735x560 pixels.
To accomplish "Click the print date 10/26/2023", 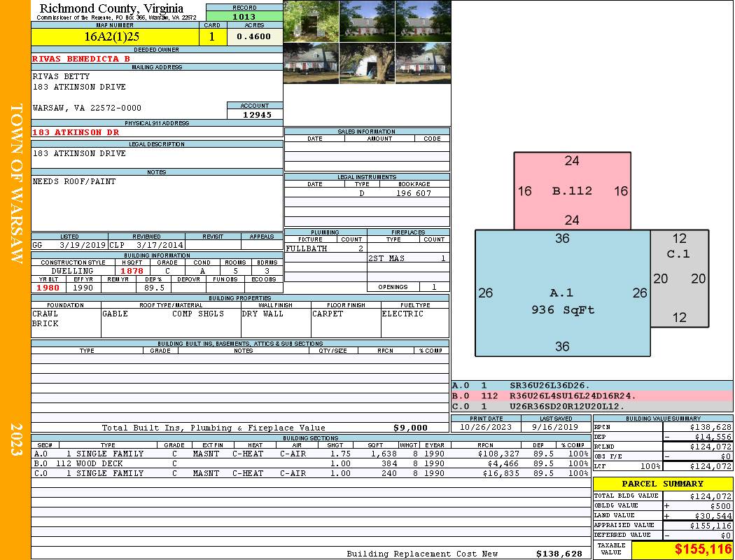I will click(x=486, y=427).
